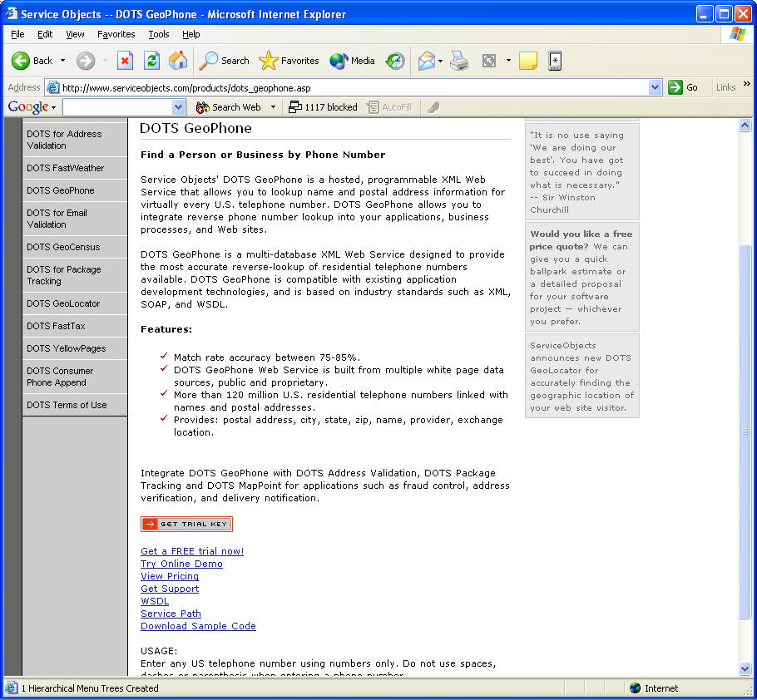
Task: Click the Internet Explorer title bar icon
Action: pyautogui.click(x=11, y=13)
